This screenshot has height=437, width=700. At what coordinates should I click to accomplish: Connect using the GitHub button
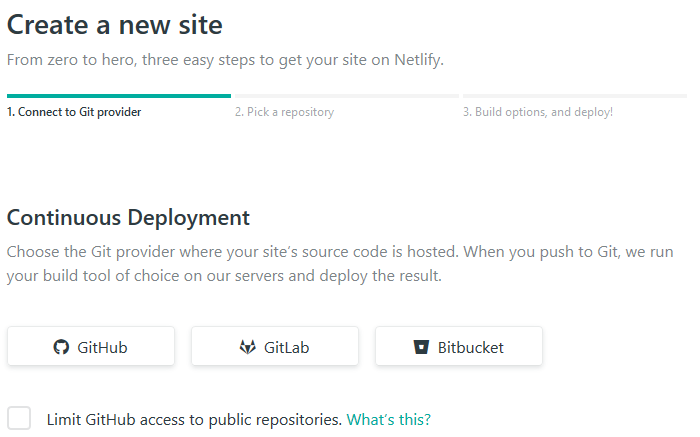click(91, 346)
